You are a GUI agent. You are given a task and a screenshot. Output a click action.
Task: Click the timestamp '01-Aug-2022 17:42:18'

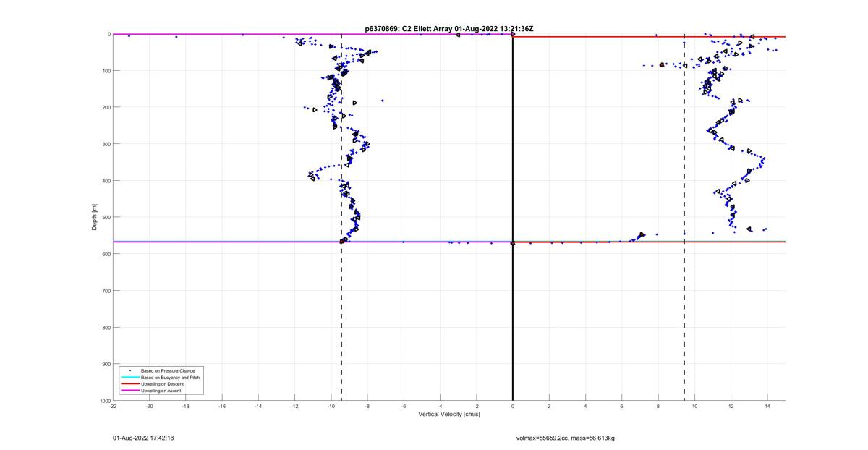143,438
